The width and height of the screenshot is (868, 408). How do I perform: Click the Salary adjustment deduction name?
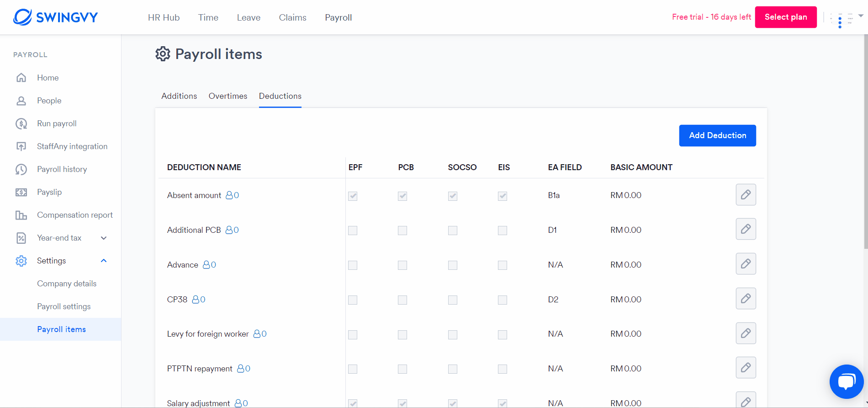[198, 403]
